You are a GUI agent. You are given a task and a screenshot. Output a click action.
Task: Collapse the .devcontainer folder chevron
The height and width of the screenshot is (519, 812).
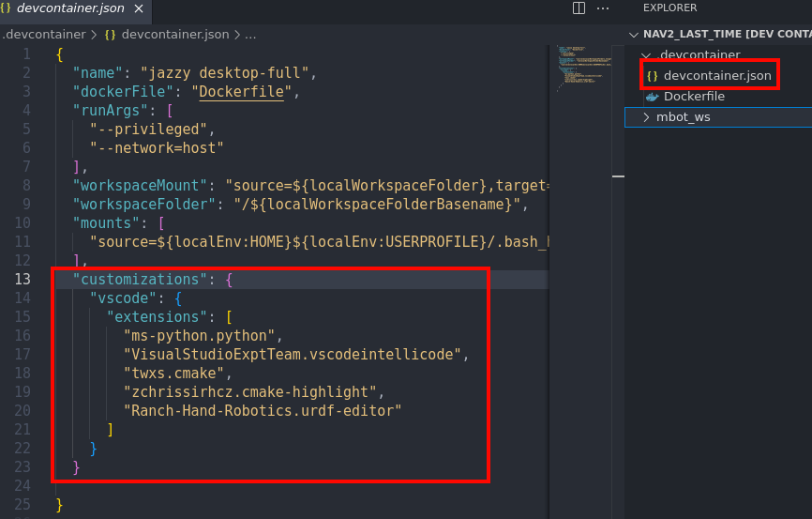[645, 55]
